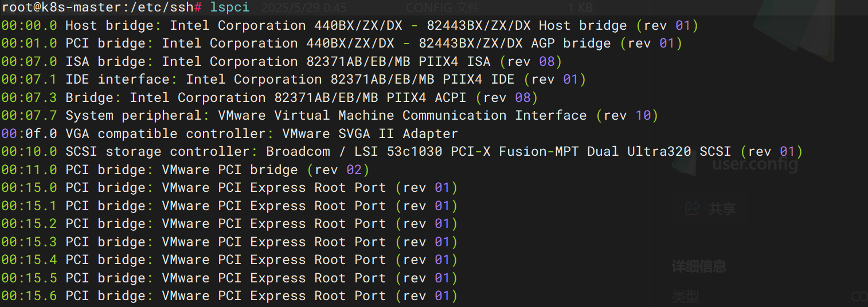Click the share icon in the background window
This screenshot has height=307, width=868.
(693, 208)
